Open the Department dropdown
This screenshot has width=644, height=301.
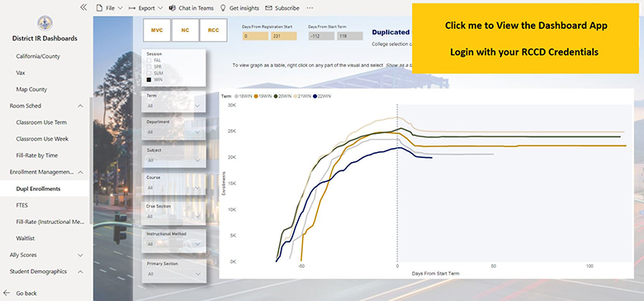[x=173, y=132]
